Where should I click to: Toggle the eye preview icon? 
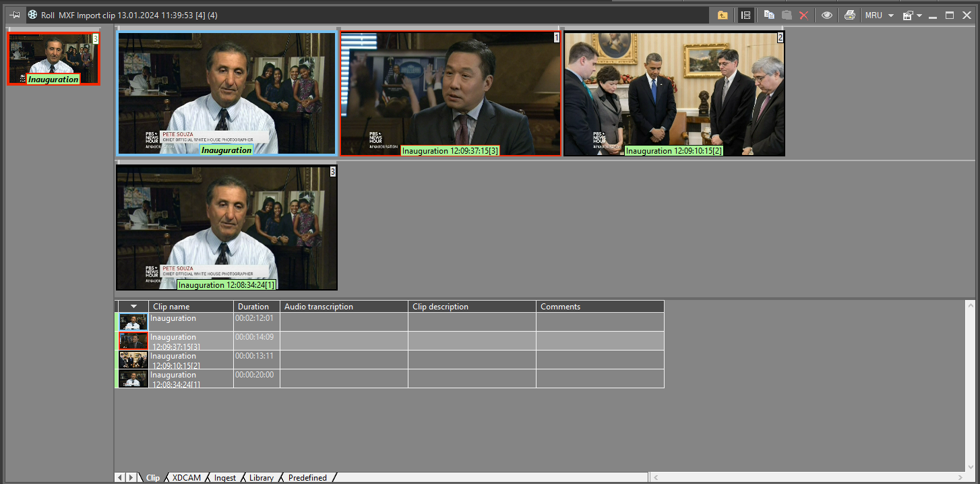pos(827,15)
